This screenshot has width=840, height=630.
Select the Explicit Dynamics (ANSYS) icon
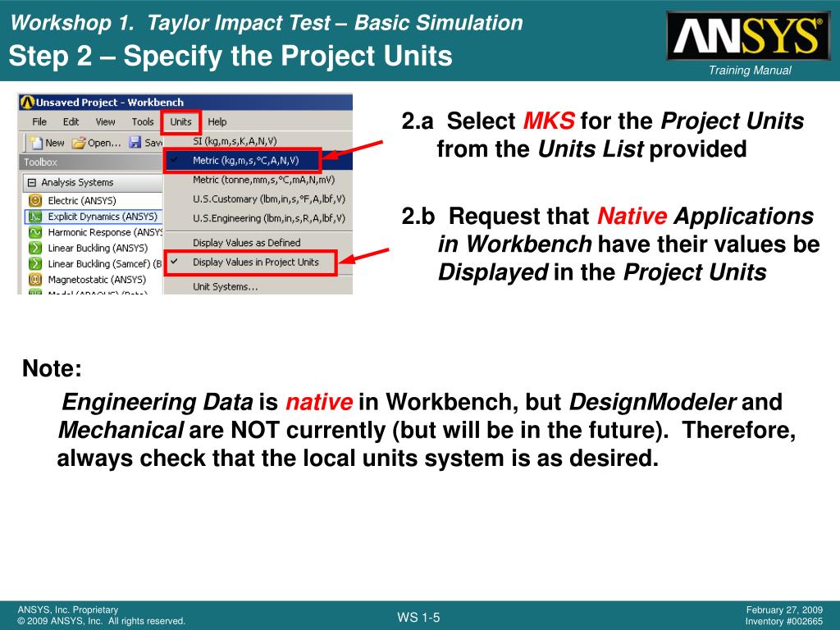pos(35,217)
